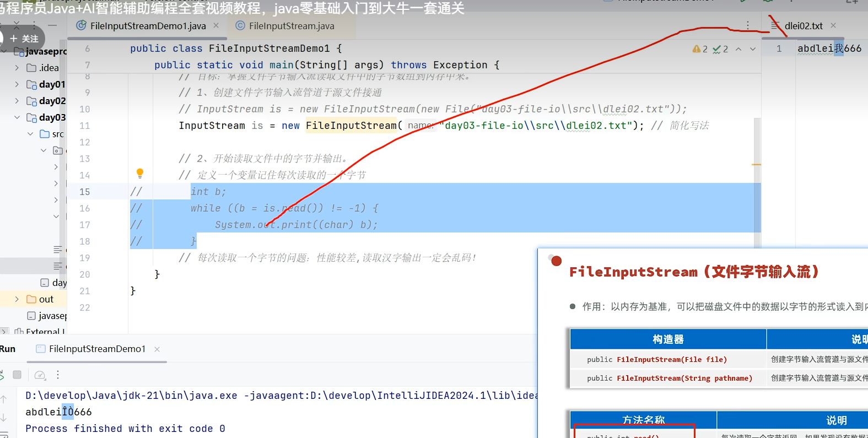Click the yellow warnings count indicator
This screenshot has height=438, width=868.
point(700,49)
